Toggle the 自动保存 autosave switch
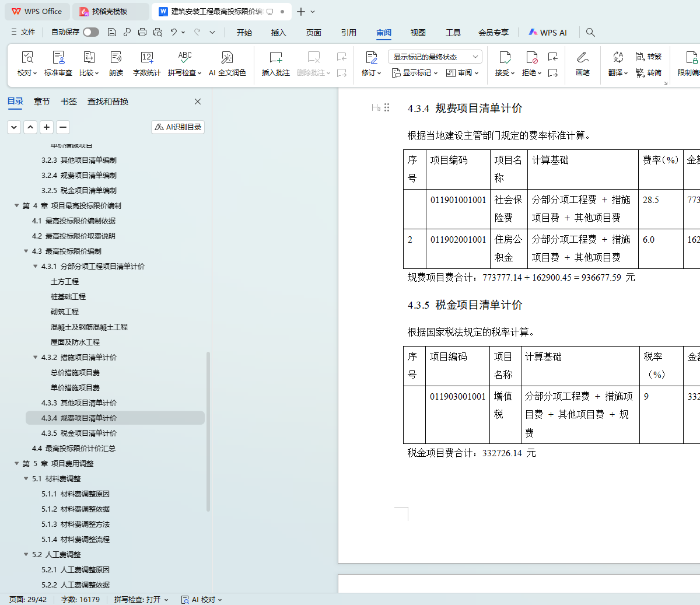 90,32
